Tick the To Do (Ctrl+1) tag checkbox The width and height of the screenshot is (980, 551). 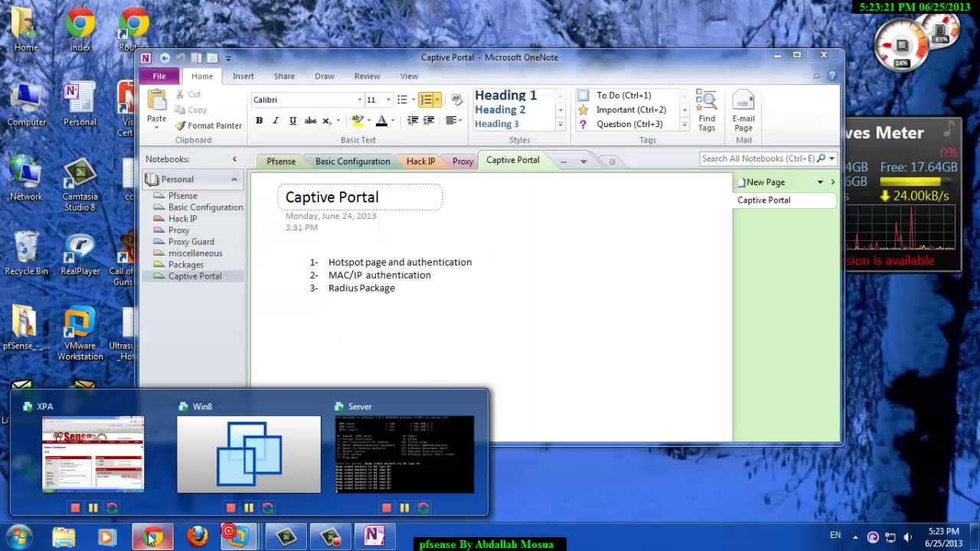click(x=583, y=95)
